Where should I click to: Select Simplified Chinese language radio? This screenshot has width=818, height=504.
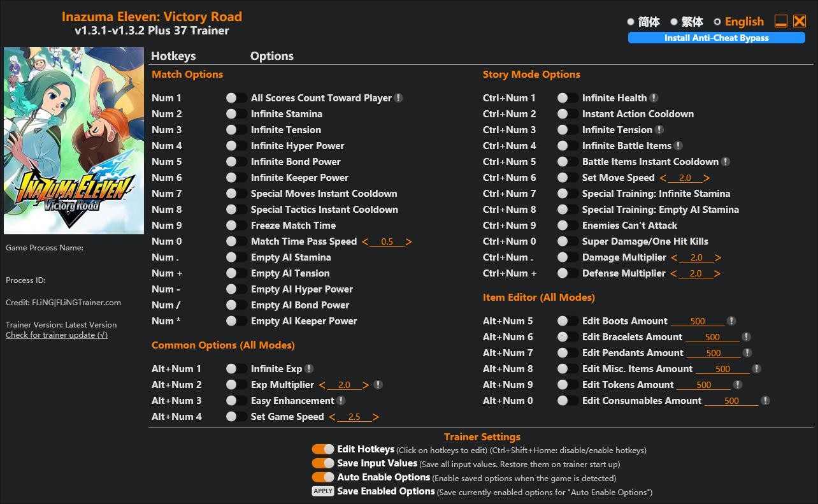pos(631,22)
